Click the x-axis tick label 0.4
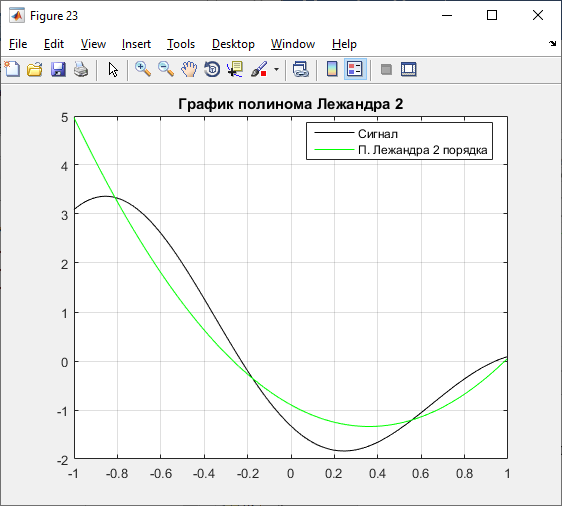The width and height of the screenshot is (562, 506). click(x=377, y=474)
